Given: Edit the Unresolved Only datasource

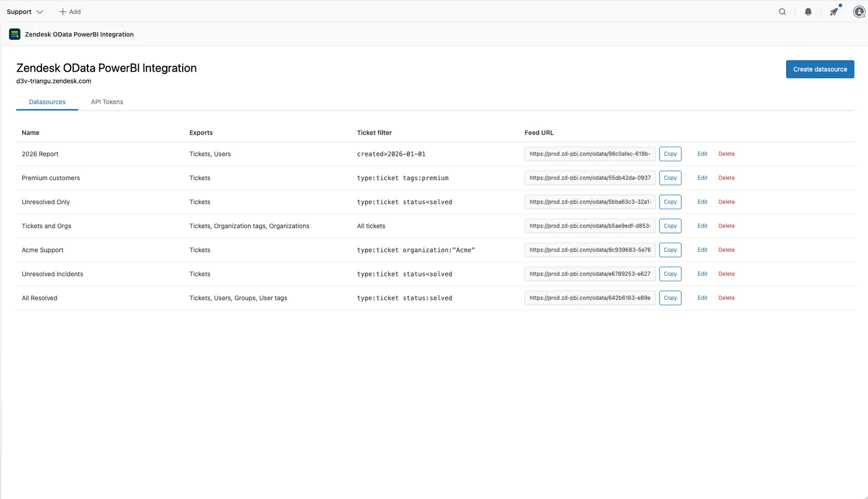Looking at the screenshot, I should pos(703,202).
